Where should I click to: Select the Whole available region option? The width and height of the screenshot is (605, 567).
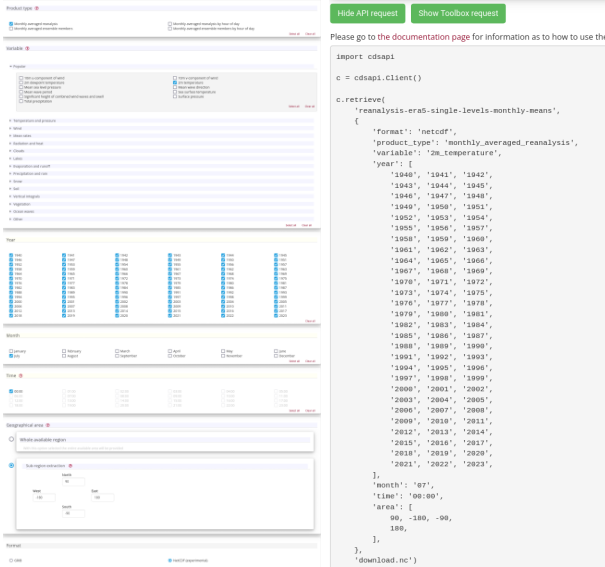click(11, 440)
